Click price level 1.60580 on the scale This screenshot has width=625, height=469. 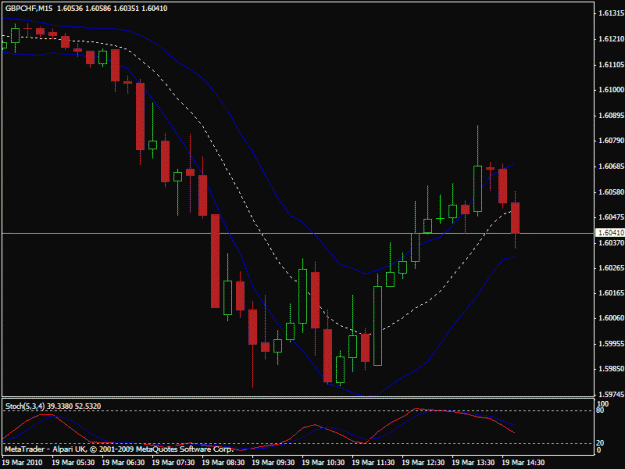611,192
